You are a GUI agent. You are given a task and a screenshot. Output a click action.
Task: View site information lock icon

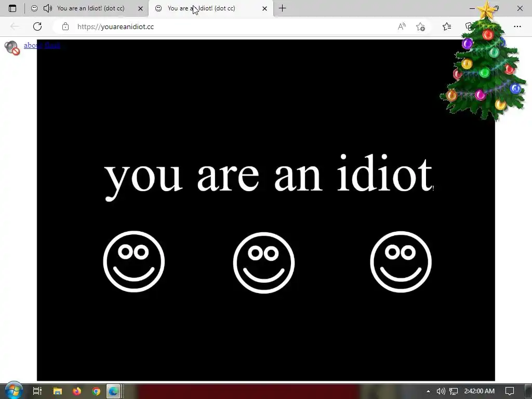[65, 26]
